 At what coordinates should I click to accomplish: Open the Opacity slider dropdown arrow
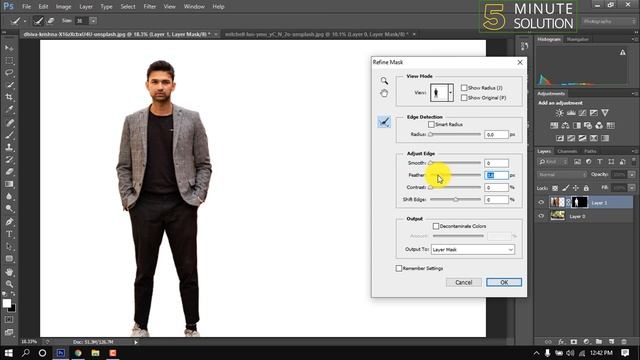click(632, 175)
